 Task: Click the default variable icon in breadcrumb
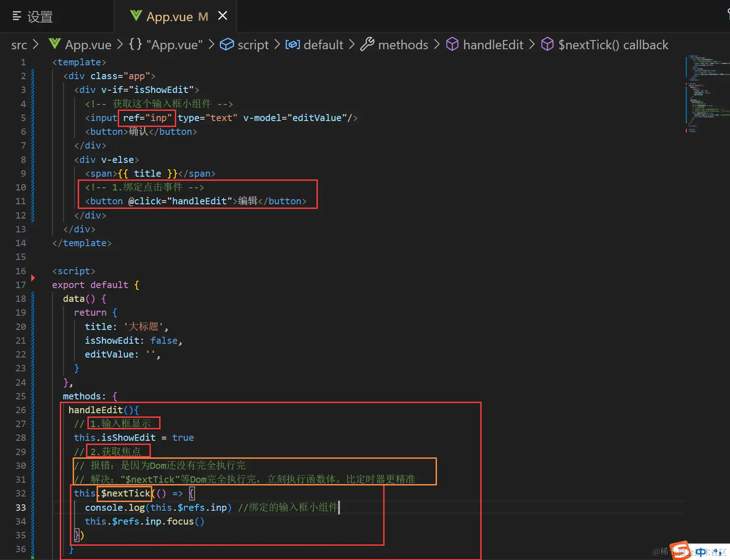pyautogui.click(x=293, y=45)
